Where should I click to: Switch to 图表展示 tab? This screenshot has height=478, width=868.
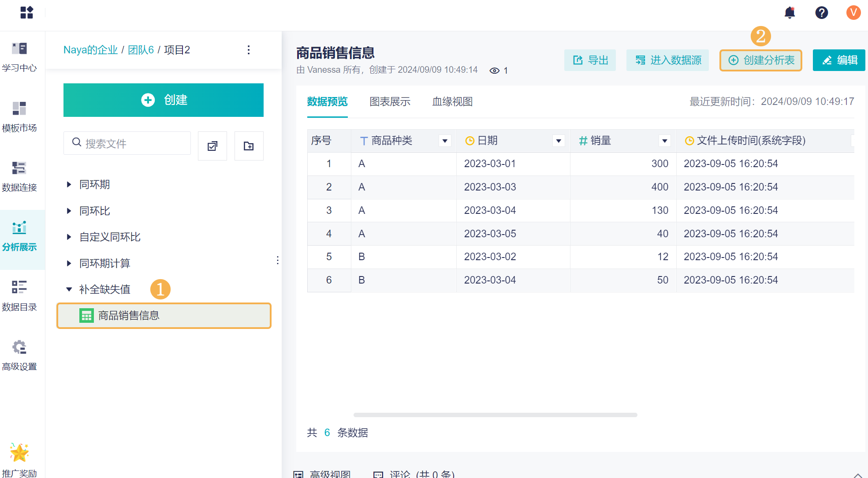point(390,102)
